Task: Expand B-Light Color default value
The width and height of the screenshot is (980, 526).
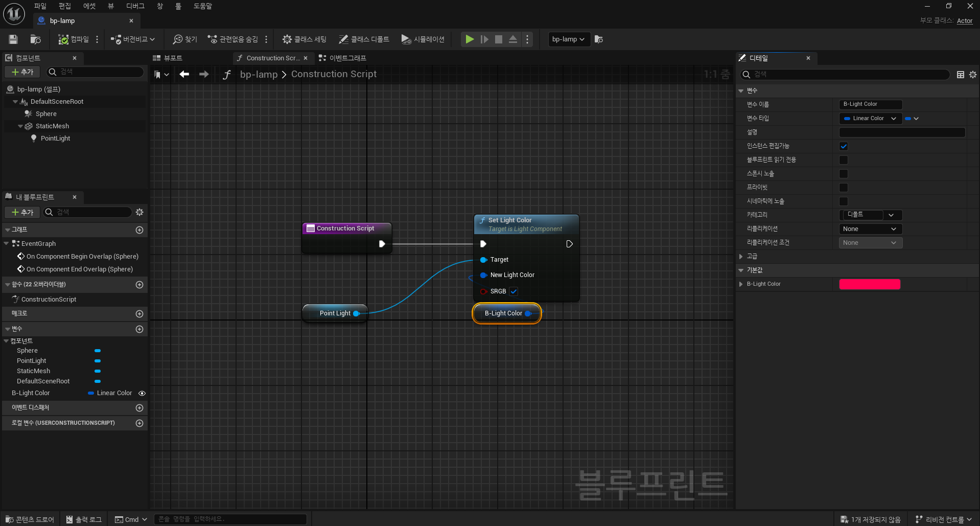Action: tap(741, 284)
